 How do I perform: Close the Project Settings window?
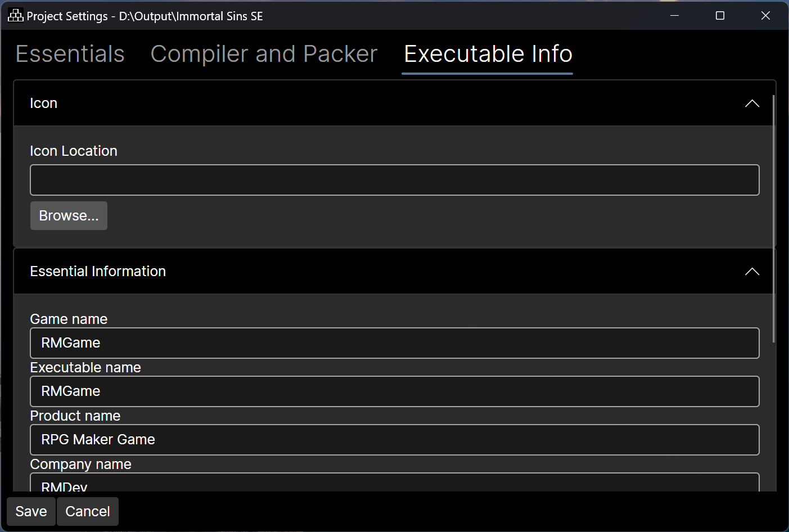(765, 16)
